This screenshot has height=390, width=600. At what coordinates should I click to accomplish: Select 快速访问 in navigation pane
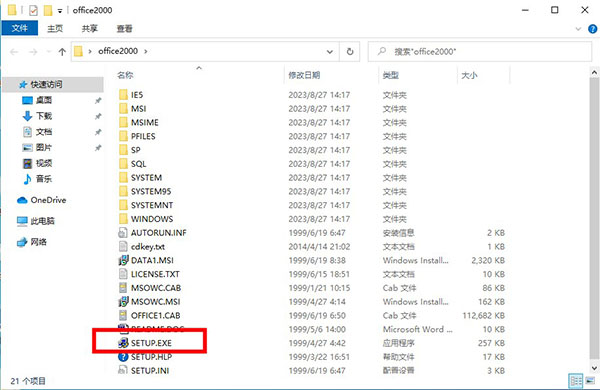(53, 84)
